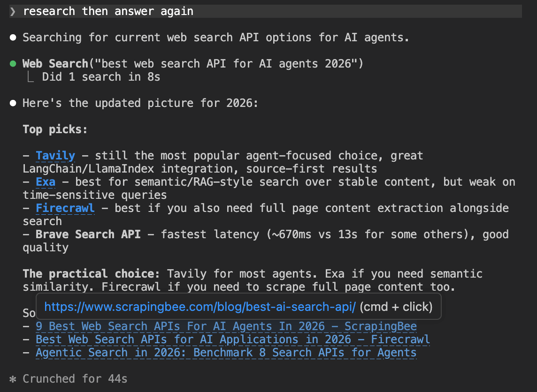The image size is (537, 392).
Task: Click the Web Search tool call line
Action: pyautogui.click(x=192, y=64)
